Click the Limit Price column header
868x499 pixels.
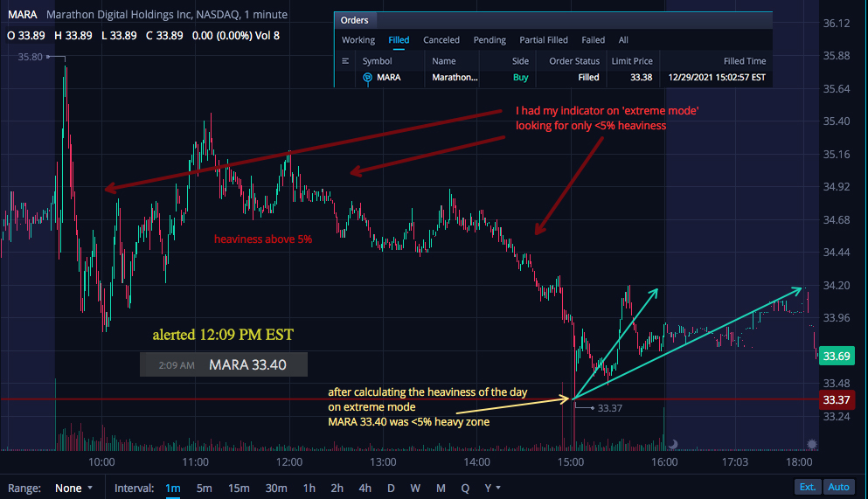point(632,61)
